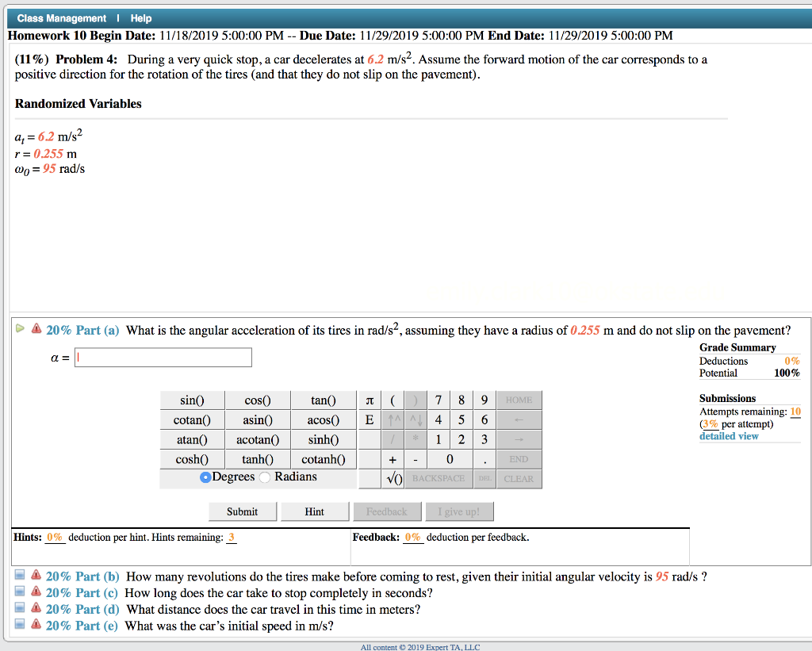Click the acotan() function key
The image size is (812, 651).
tap(256, 438)
